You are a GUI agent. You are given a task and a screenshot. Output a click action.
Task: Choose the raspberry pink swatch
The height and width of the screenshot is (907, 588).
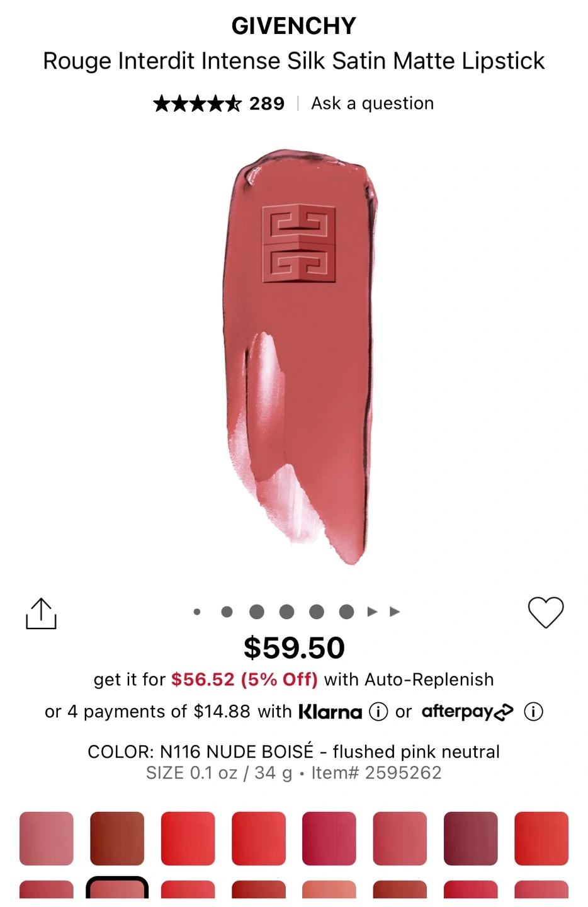tap(329, 838)
